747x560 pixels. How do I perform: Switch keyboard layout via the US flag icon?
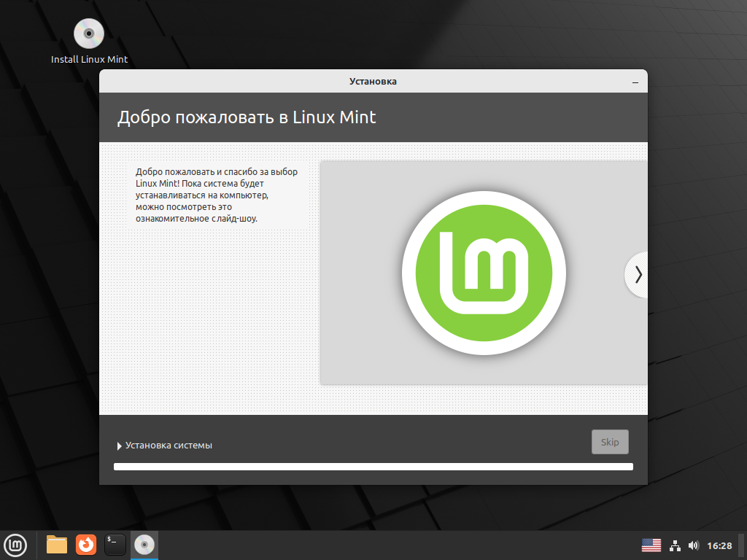coord(651,545)
